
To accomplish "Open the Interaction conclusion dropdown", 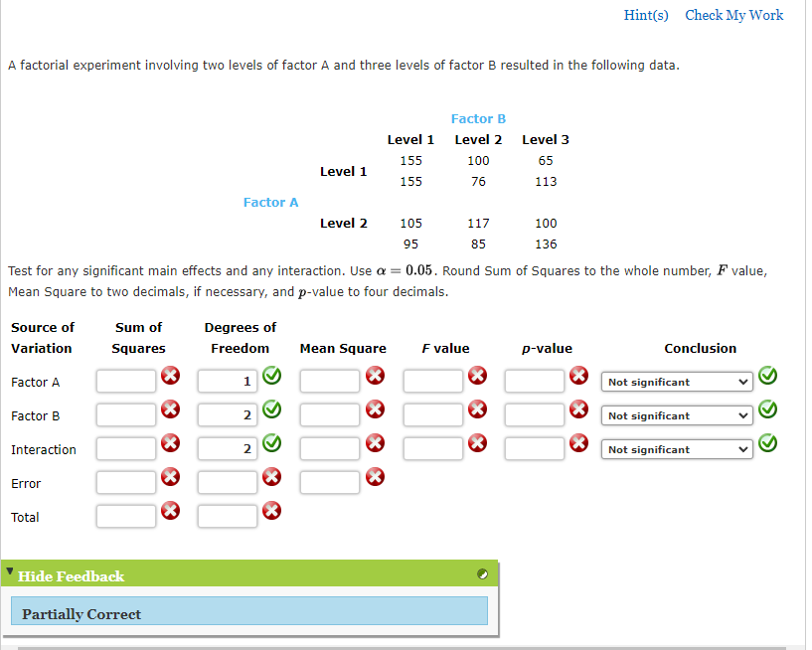I will [676, 449].
